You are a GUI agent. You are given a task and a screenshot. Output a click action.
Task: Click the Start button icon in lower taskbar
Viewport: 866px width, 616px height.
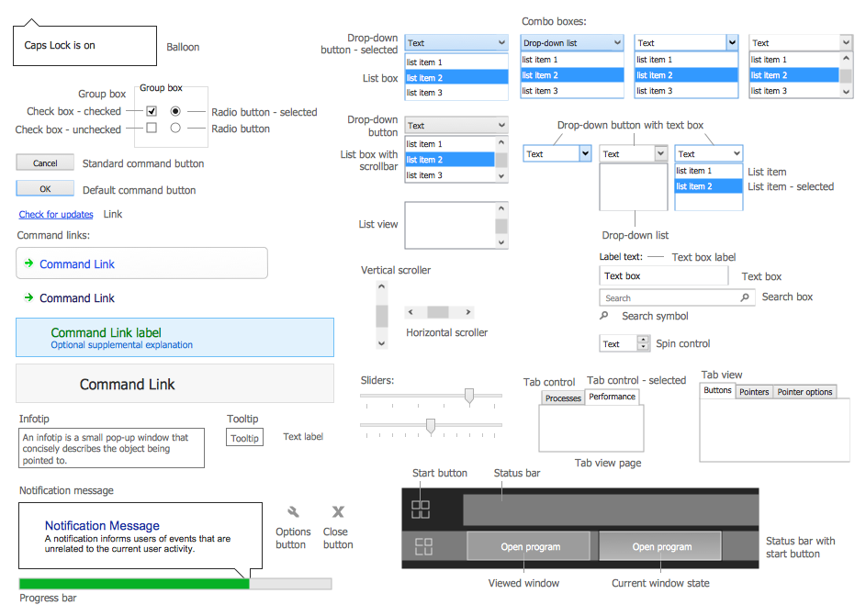pyautogui.click(x=423, y=546)
